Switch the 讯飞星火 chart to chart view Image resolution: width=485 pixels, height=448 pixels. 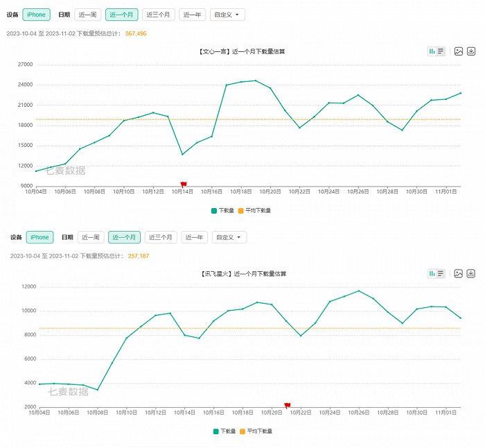pyautogui.click(x=432, y=274)
